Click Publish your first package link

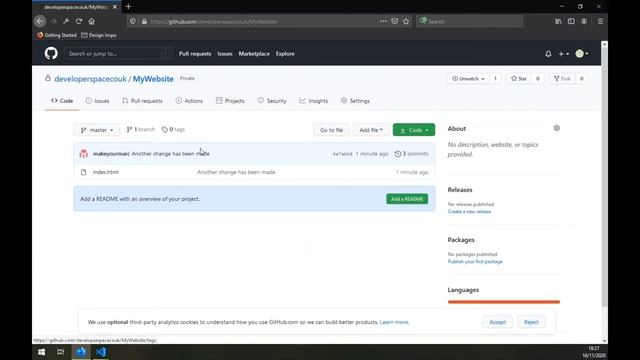tap(475, 262)
